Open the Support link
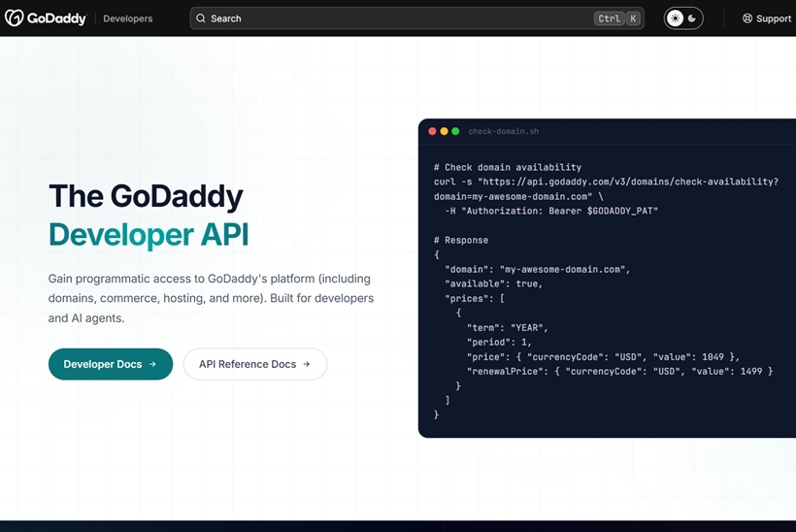Screen dimensions: 796x532 [x=767, y=18]
